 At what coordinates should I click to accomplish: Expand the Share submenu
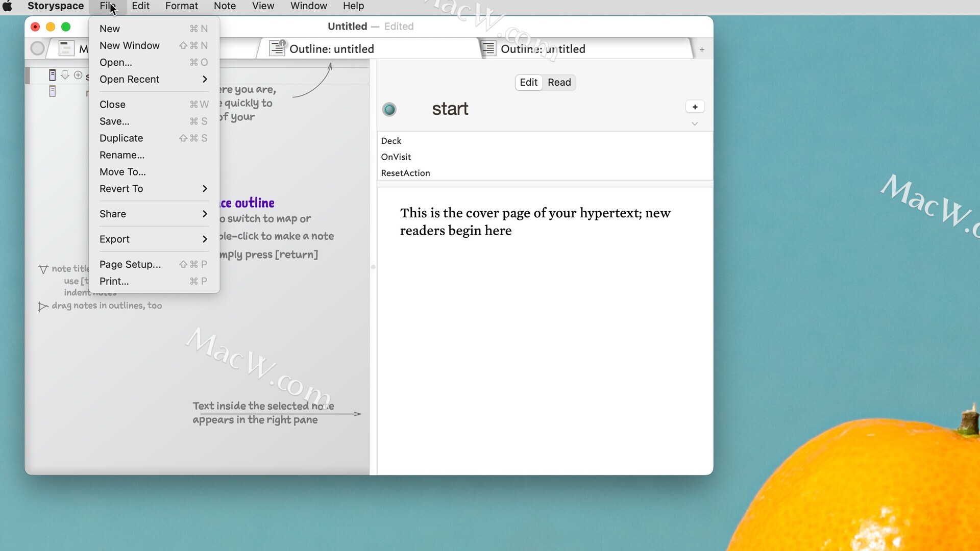pyautogui.click(x=154, y=214)
